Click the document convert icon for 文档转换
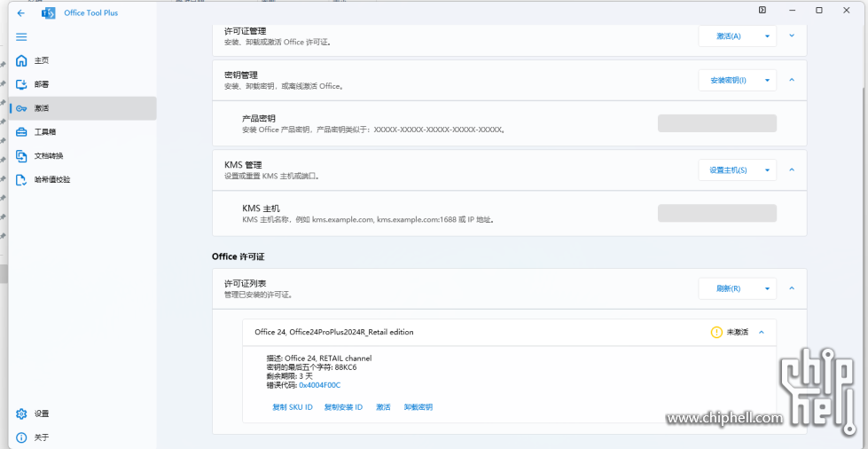Screen dimensions: 868x449 pos(21,156)
